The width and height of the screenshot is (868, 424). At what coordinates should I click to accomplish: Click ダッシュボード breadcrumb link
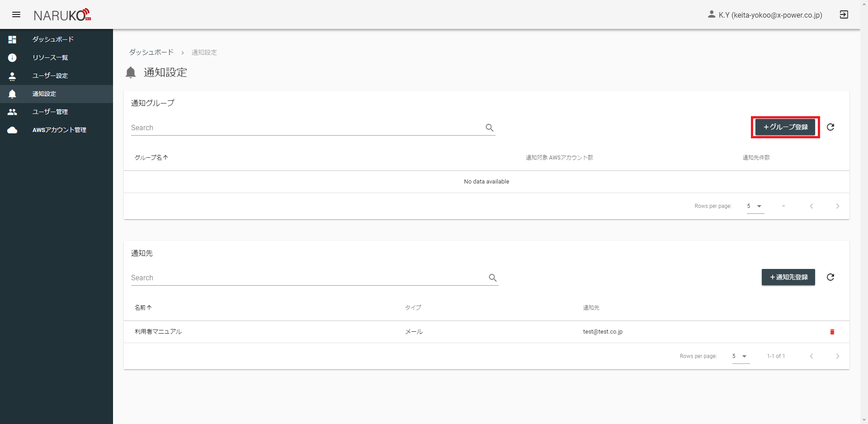coord(151,52)
